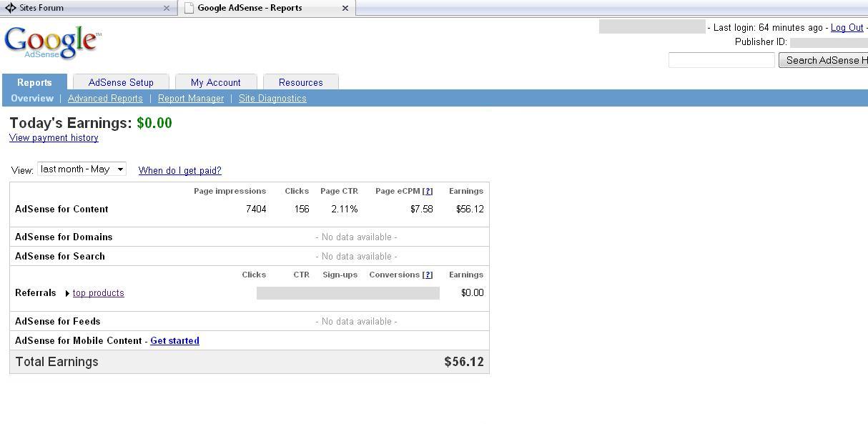
Task: Click the AdSense for Domains row label
Action: point(64,237)
